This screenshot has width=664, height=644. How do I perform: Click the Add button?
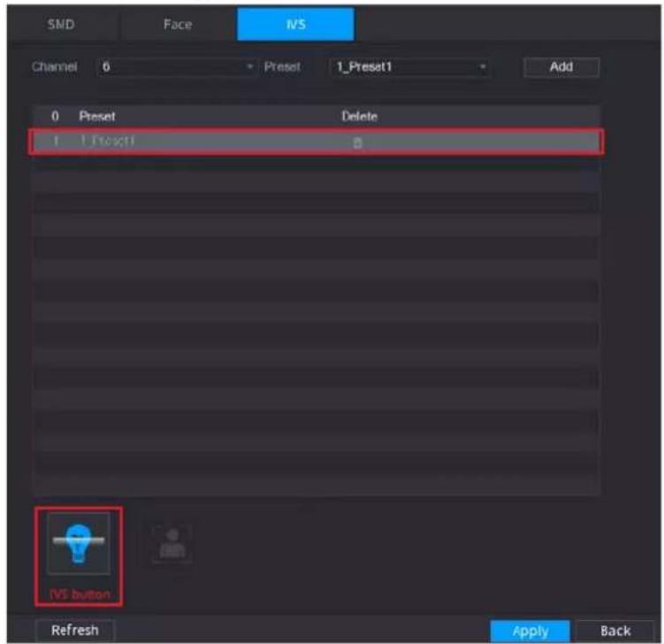click(x=561, y=67)
